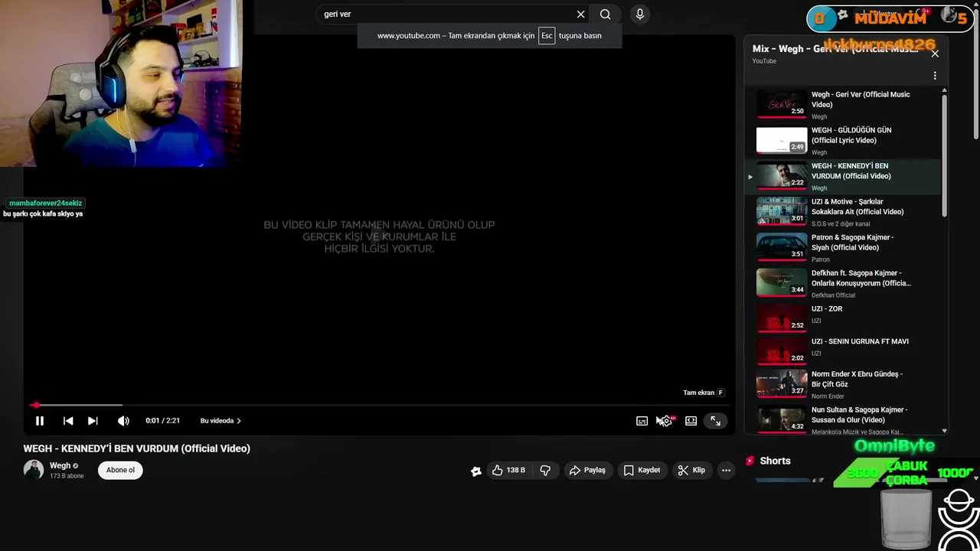
Task: Subscribe with the 'Abone ol' button
Action: (x=120, y=470)
